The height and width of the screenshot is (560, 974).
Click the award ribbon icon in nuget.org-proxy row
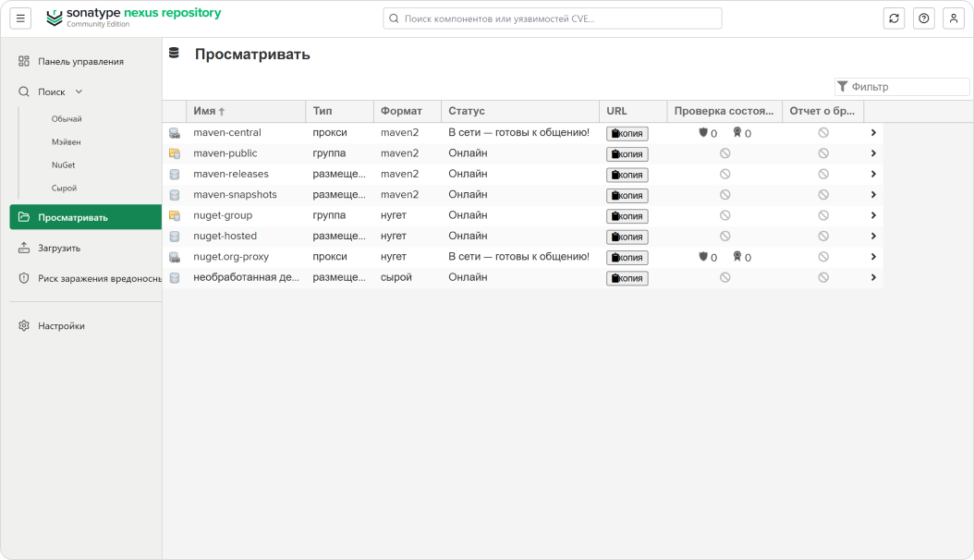tap(737, 256)
